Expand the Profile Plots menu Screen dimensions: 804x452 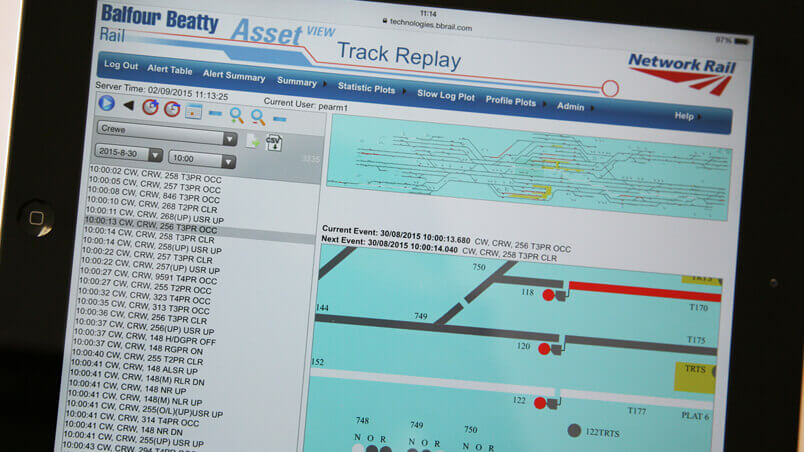click(x=515, y=101)
